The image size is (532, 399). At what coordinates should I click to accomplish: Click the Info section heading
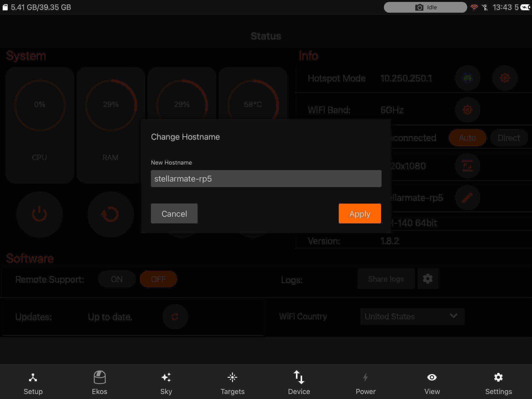click(x=308, y=55)
